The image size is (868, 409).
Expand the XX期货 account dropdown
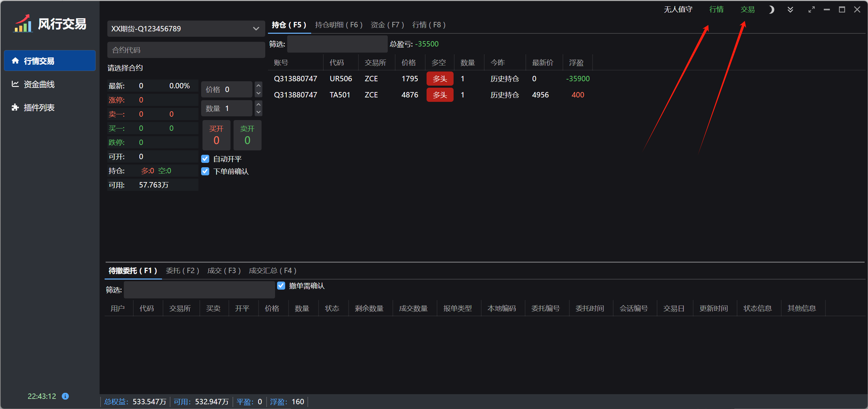[x=256, y=29]
